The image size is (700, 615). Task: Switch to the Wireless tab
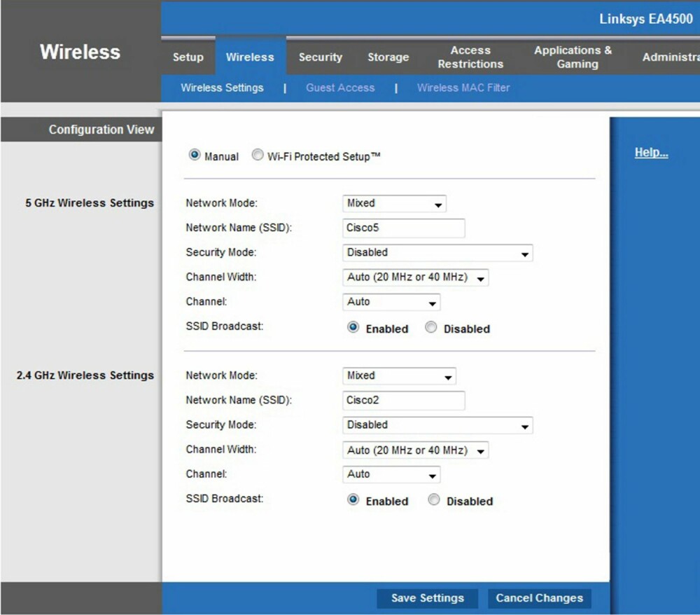click(x=250, y=57)
